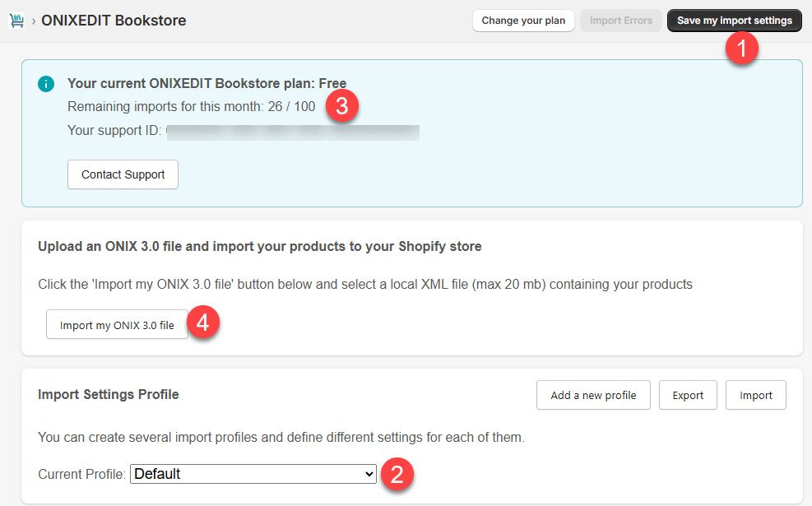Viewport: 812px width, 506px height.
Task: Click Import my ONIX 3.0 file
Action: pyautogui.click(x=117, y=325)
